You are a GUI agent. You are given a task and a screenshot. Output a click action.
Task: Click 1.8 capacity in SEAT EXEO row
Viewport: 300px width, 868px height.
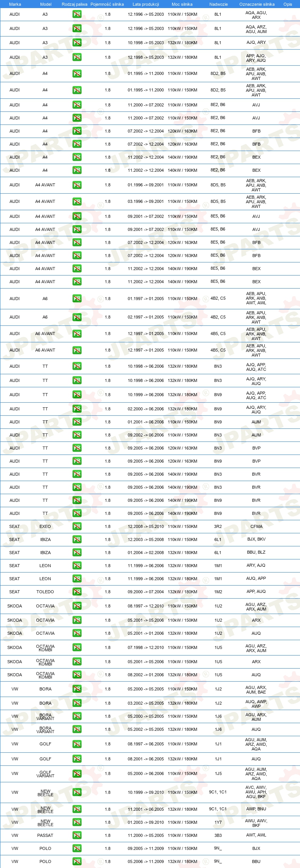click(x=107, y=526)
